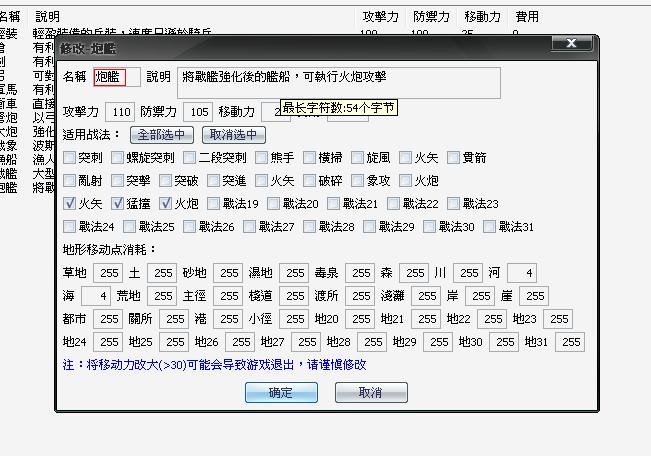The image size is (651, 456).
Task: Tick the 螺旋突刺 checkbox
Action: click(x=118, y=157)
